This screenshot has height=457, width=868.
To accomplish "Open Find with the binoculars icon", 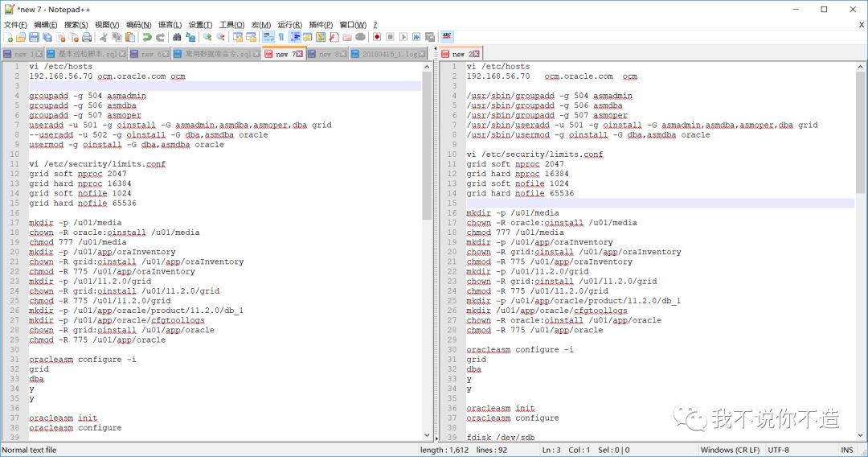I will pos(177,37).
